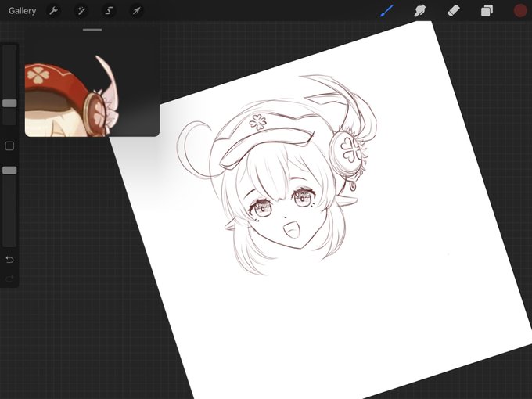
Task: Open the Adjustments magic wand menu
Action: point(81,11)
